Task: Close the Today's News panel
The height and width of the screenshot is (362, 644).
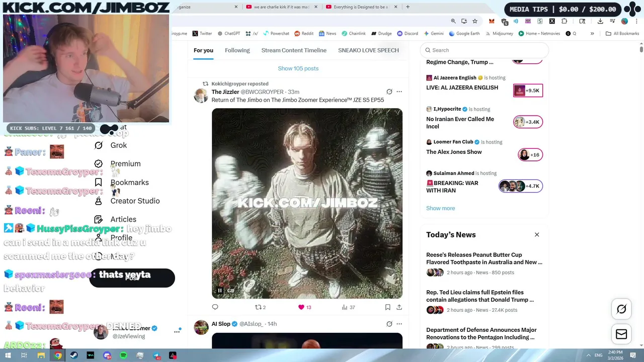Action: 537,235
